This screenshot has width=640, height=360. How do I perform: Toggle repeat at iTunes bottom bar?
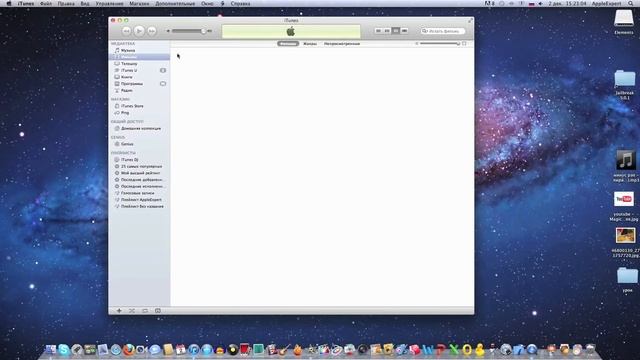[x=145, y=311]
